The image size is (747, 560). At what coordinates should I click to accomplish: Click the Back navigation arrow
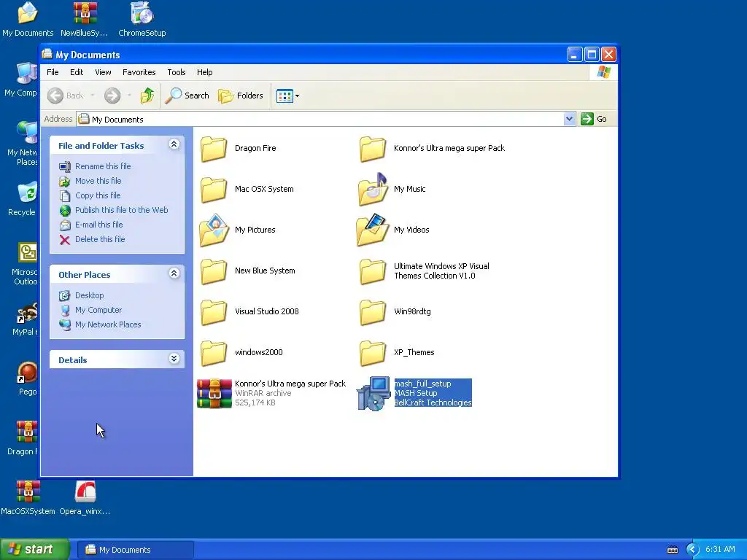coord(55,96)
